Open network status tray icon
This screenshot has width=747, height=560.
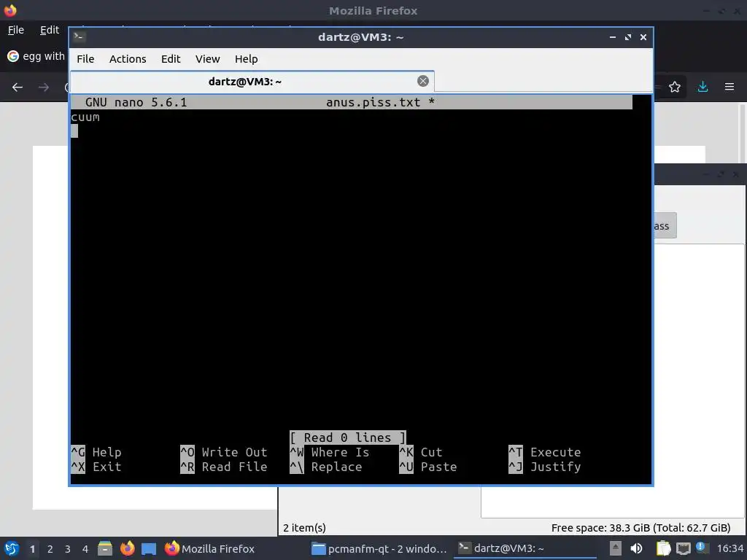pyautogui.click(x=683, y=548)
